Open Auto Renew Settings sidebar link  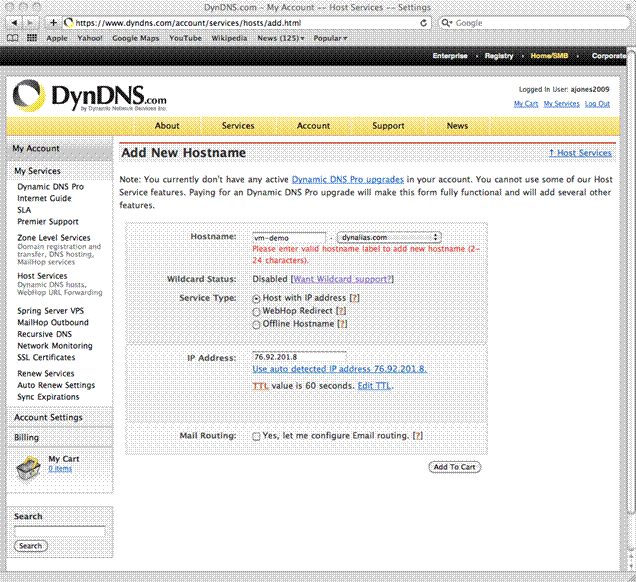(56, 385)
